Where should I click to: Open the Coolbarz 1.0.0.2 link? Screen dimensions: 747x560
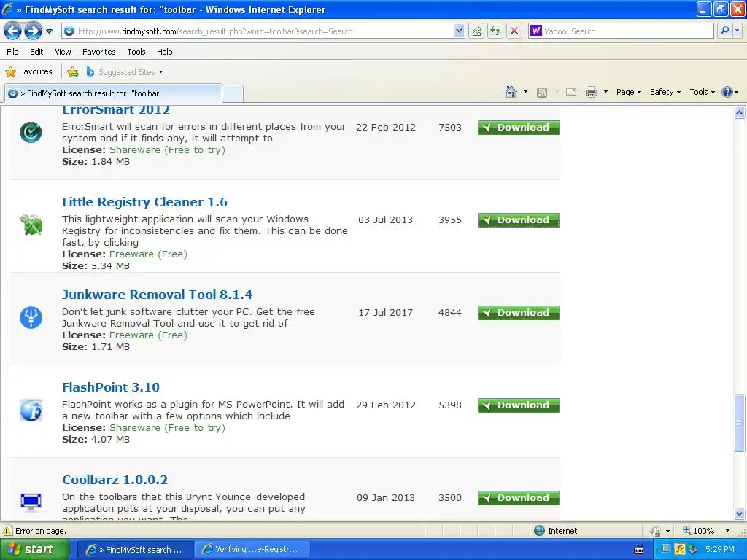pyautogui.click(x=115, y=480)
